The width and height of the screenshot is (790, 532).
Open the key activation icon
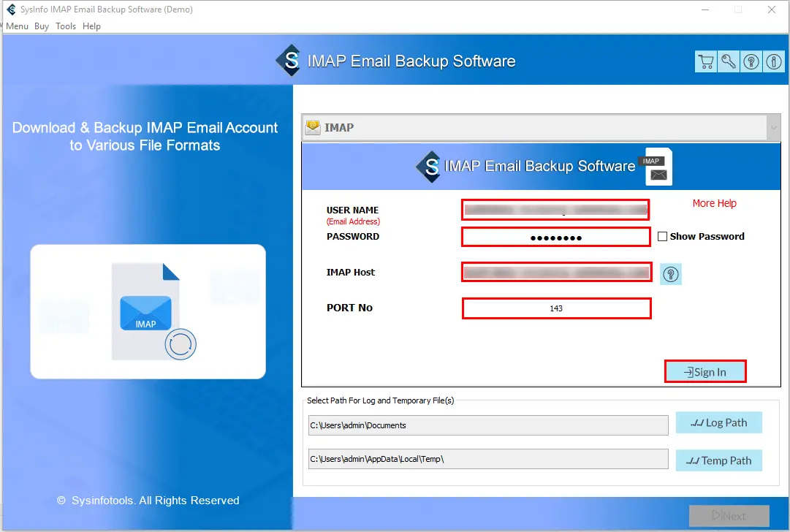(728, 62)
